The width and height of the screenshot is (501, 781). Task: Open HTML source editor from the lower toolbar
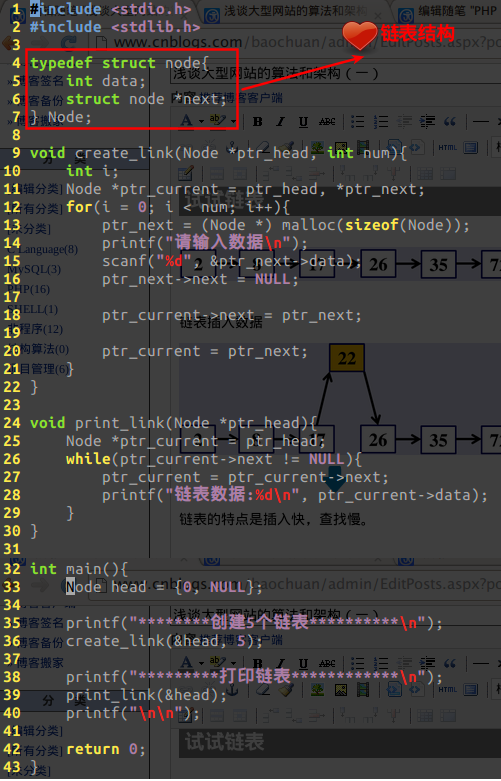(447, 689)
